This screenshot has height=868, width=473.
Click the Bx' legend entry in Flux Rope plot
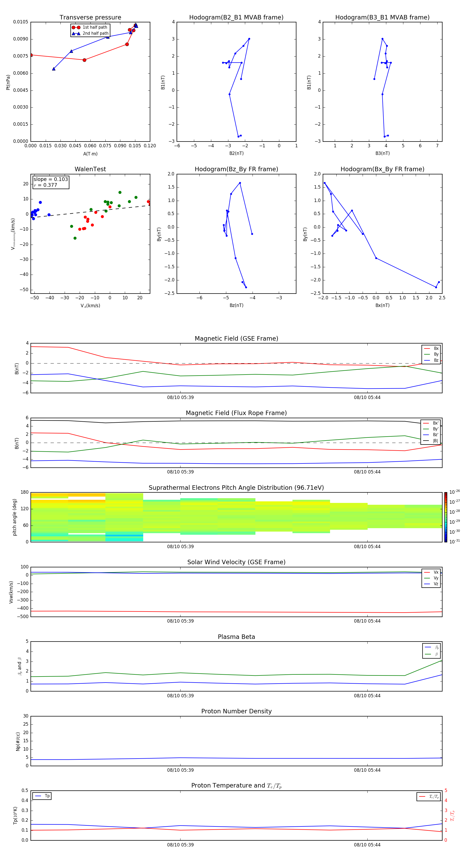click(x=431, y=423)
